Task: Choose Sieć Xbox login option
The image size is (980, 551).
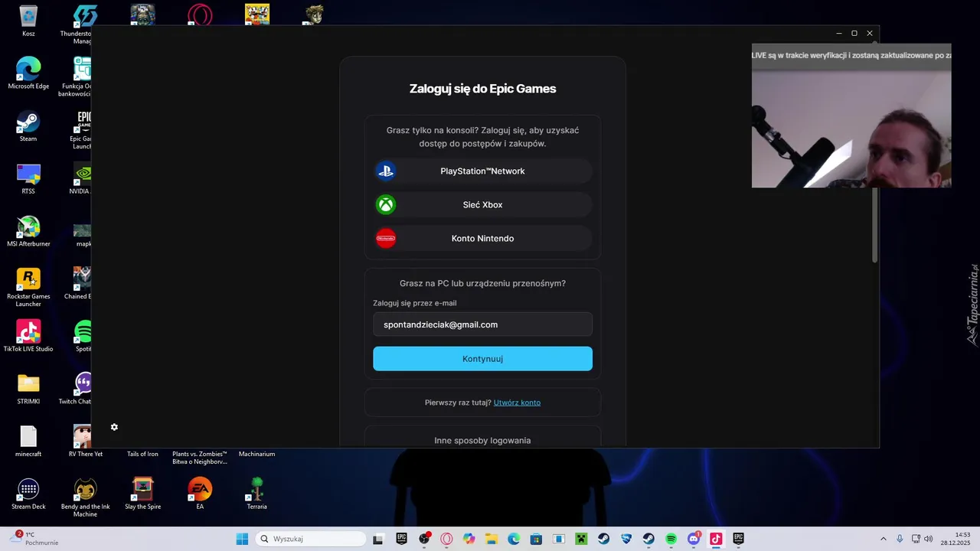Action: 482,205
